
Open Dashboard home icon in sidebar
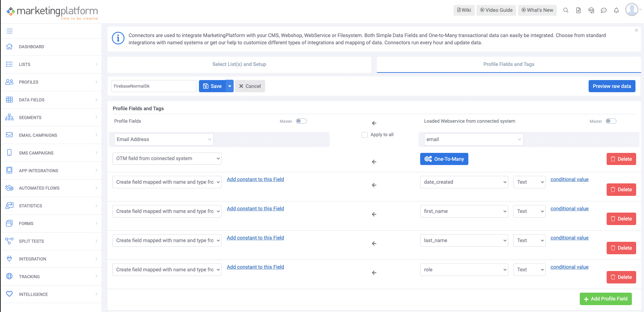(10, 47)
